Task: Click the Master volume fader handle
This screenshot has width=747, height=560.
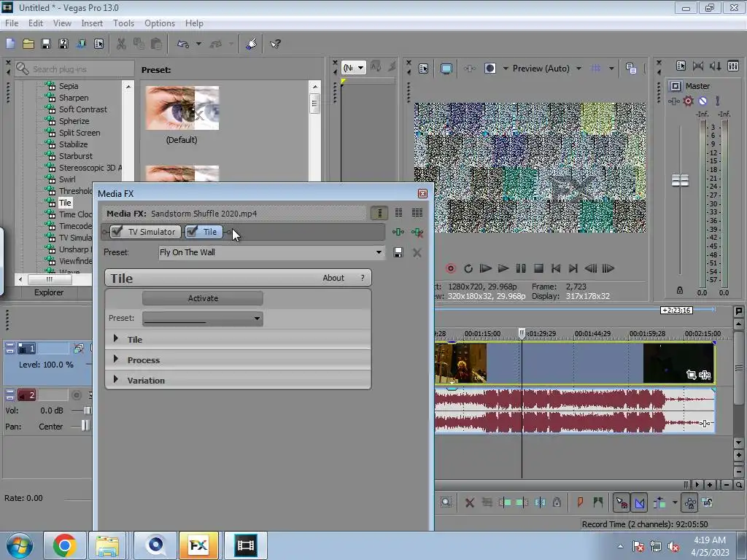Action: point(680,181)
